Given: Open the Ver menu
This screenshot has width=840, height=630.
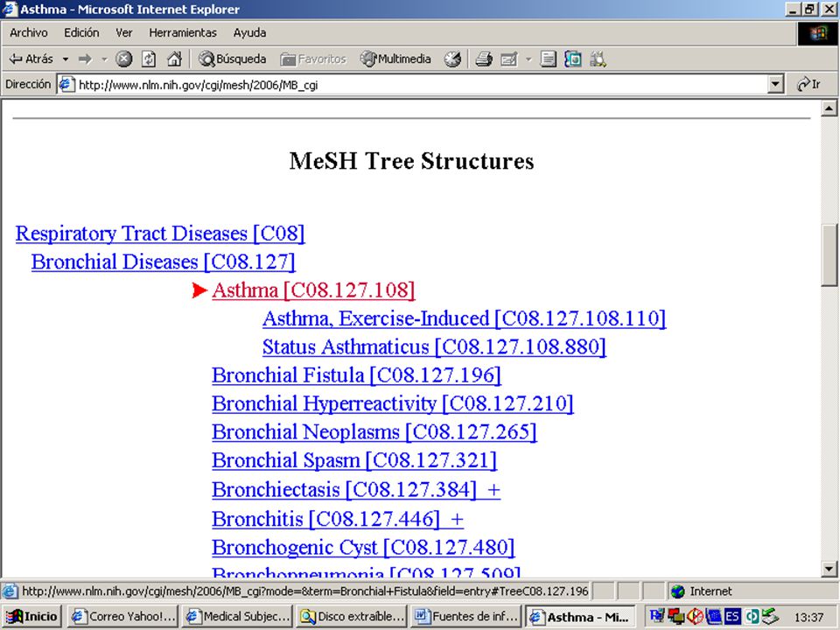Looking at the screenshot, I should 123,32.
